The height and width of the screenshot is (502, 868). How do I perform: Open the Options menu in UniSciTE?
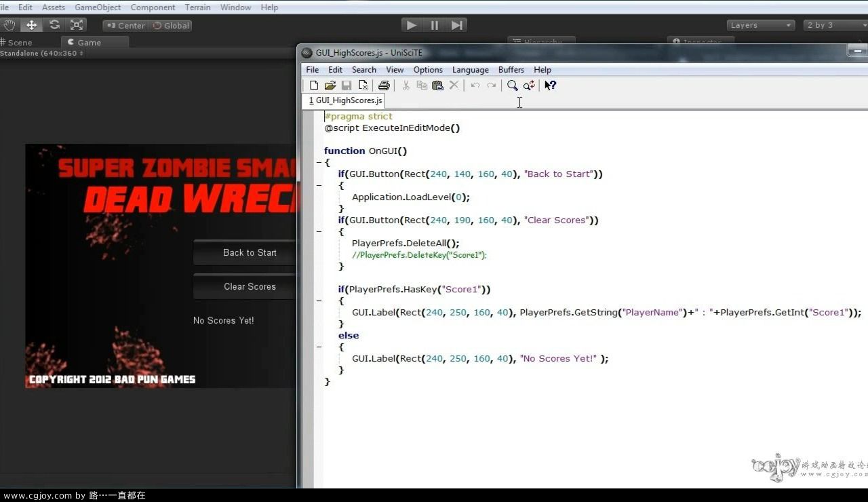pyautogui.click(x=428, y=70)
